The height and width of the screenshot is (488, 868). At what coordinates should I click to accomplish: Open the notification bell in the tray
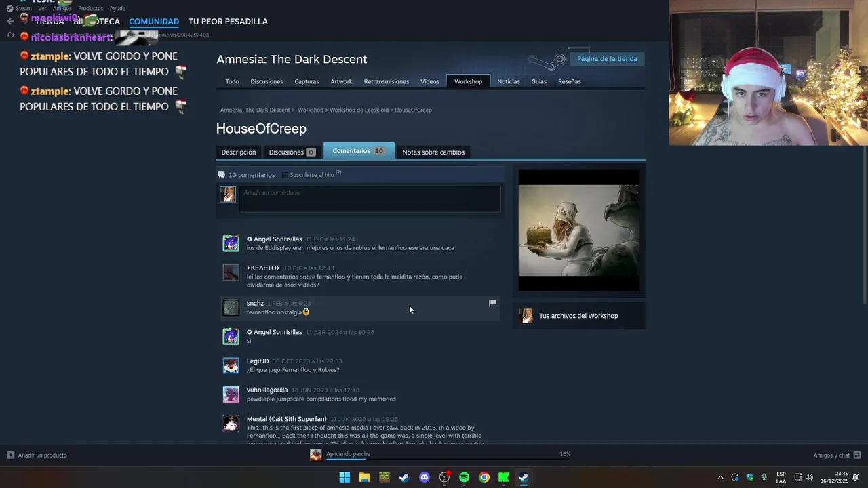(856, 477)
